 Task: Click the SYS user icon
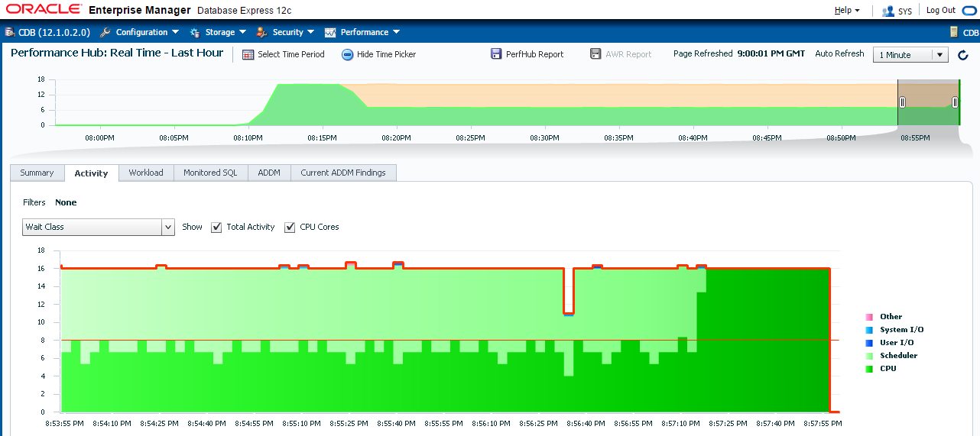point(888,11)
